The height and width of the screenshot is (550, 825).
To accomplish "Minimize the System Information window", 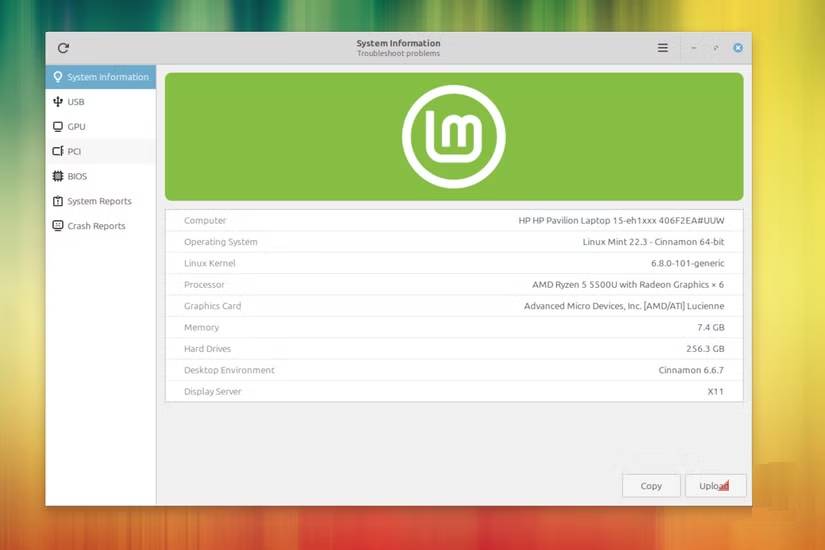I will [693, 48].
